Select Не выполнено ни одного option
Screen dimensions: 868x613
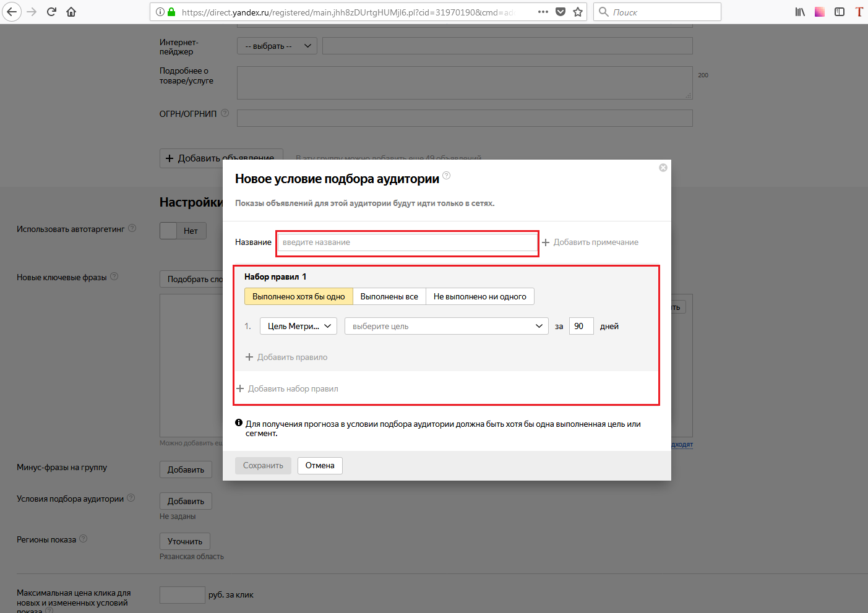[x=480, y=296]
